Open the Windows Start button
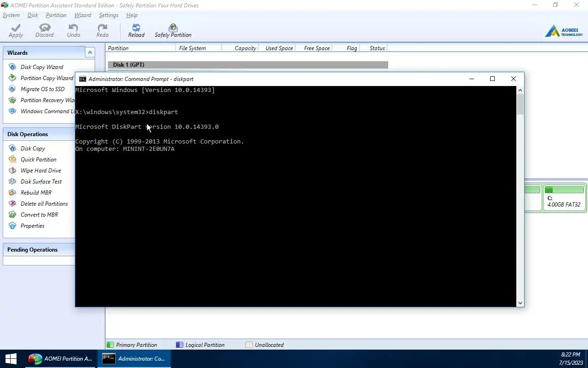Viewport: 588px width, 368px height. pos(11,359)
